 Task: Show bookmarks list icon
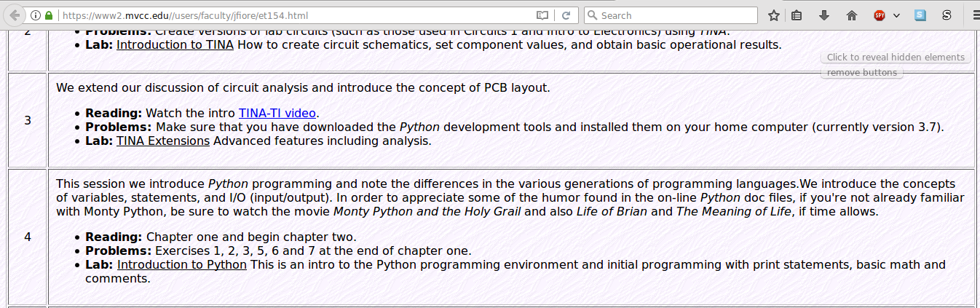click(x=797, y=15)
